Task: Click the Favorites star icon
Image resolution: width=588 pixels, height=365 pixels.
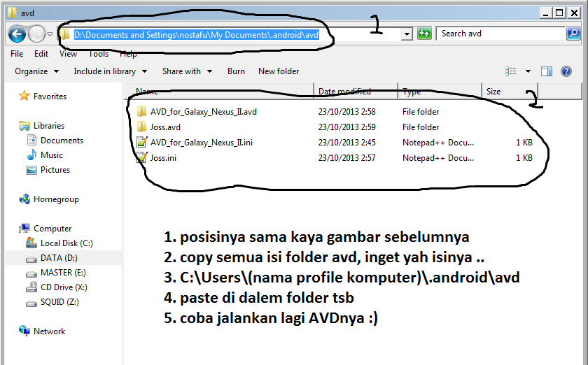Action: pos(24,96)
